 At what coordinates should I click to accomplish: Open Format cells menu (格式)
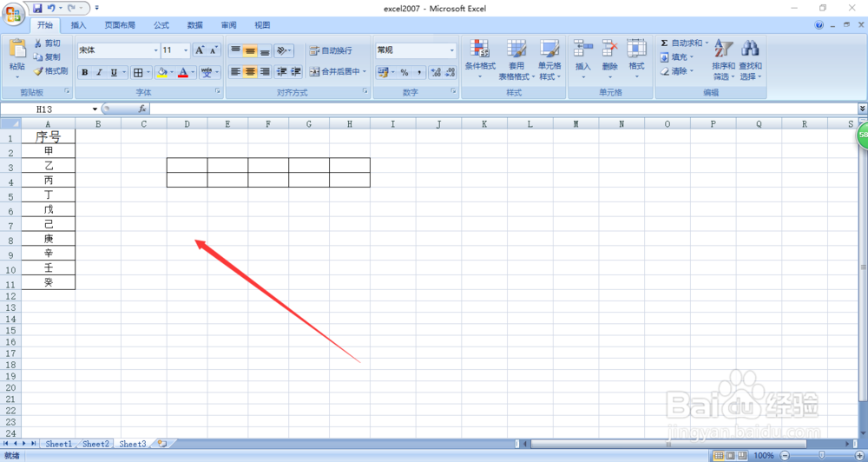[x=636, y=60]
